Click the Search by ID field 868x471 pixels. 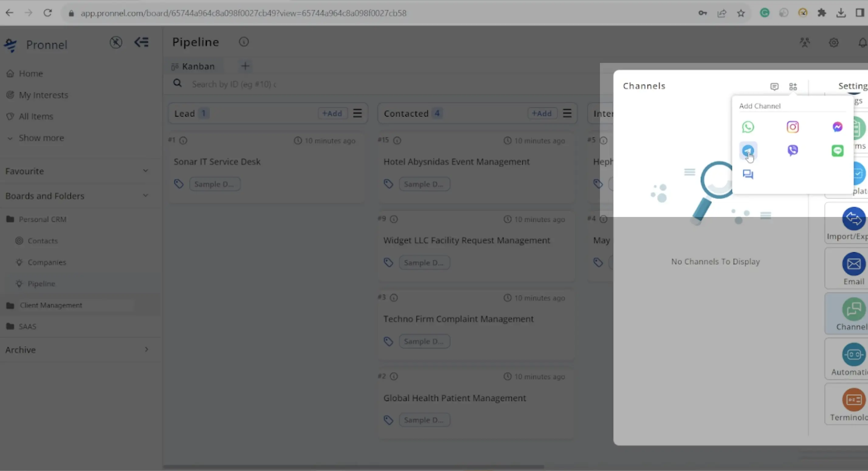tap(234, 84)
